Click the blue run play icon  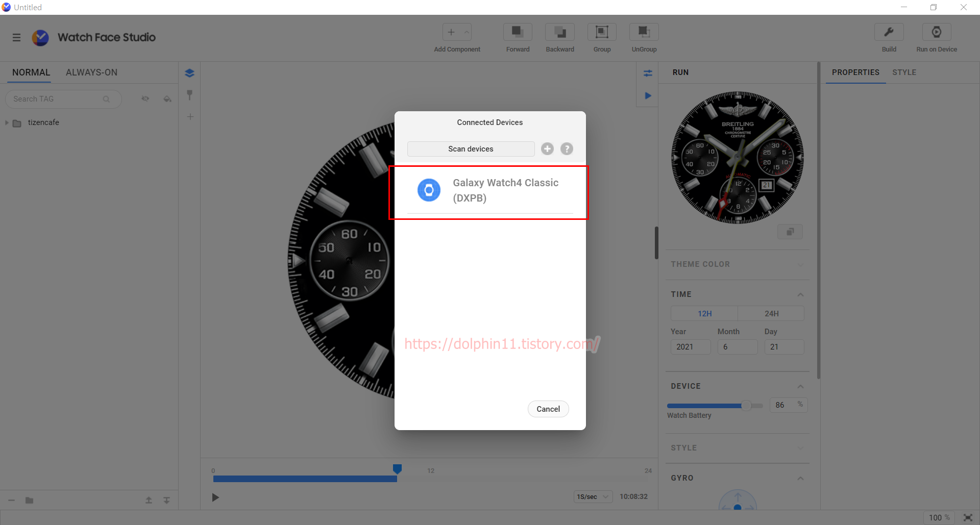coord(648,95)
